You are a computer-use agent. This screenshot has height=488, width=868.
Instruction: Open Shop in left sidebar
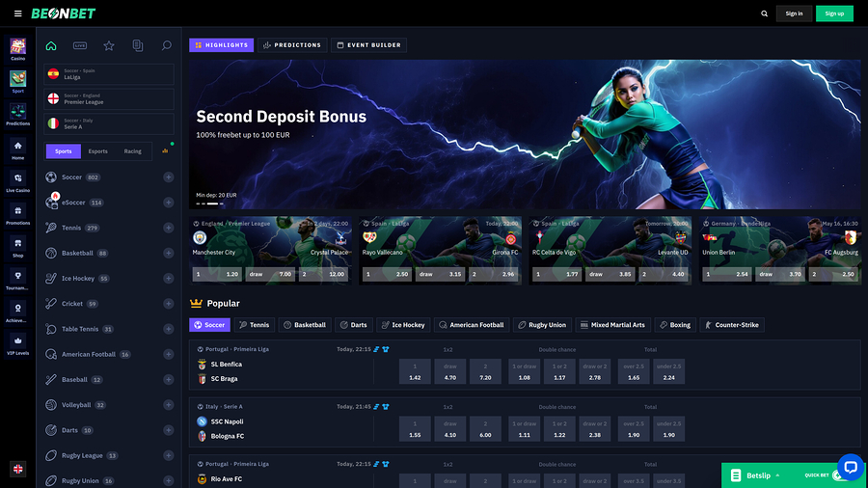tap(17, 247)
